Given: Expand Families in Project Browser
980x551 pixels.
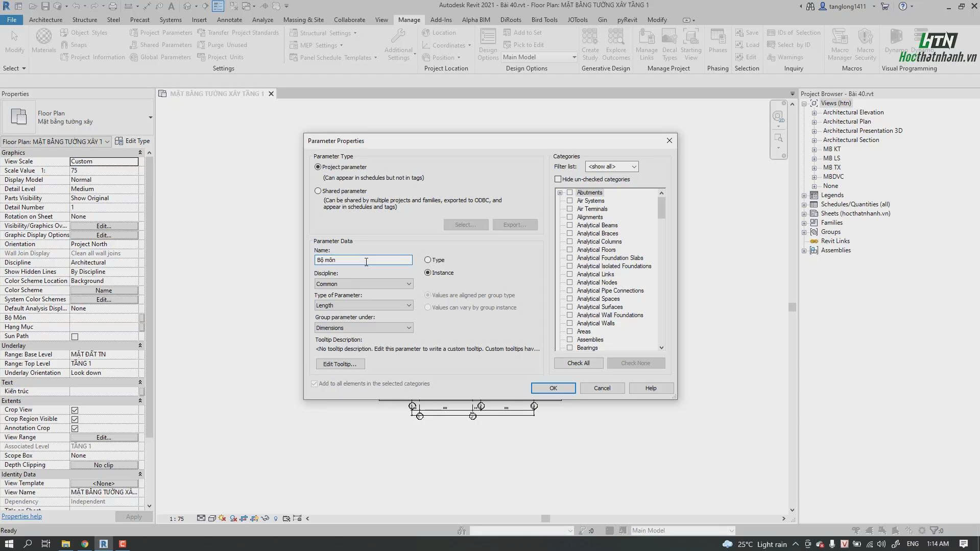Looking at the screenshot, I should [x=804, y=223].
